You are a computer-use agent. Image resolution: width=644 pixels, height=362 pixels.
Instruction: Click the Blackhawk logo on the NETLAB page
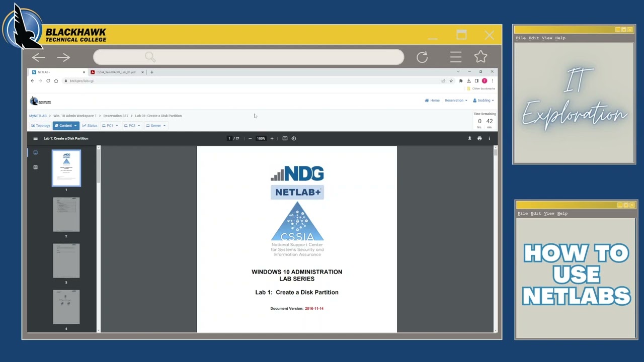[x=40, y=101]
